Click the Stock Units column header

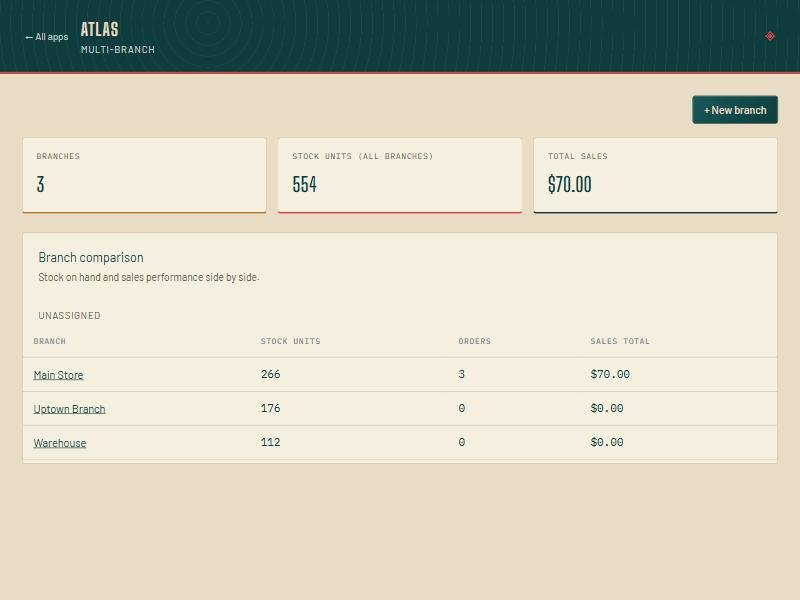click(x=290, y=341)
